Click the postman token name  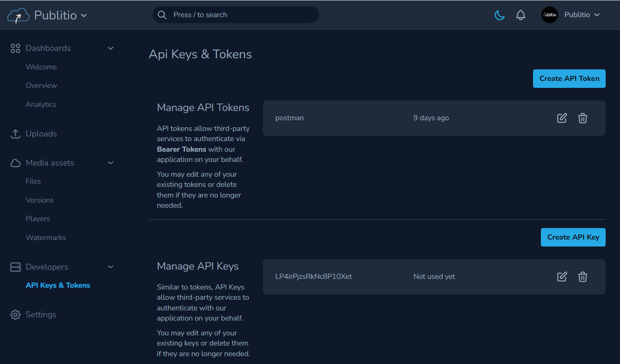tap(290, 118)
